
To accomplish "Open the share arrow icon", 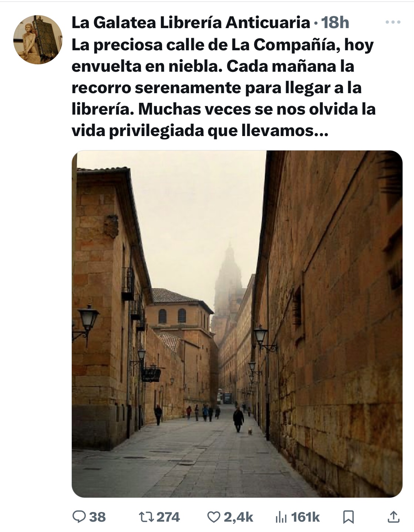I will (x=393, y=517).
